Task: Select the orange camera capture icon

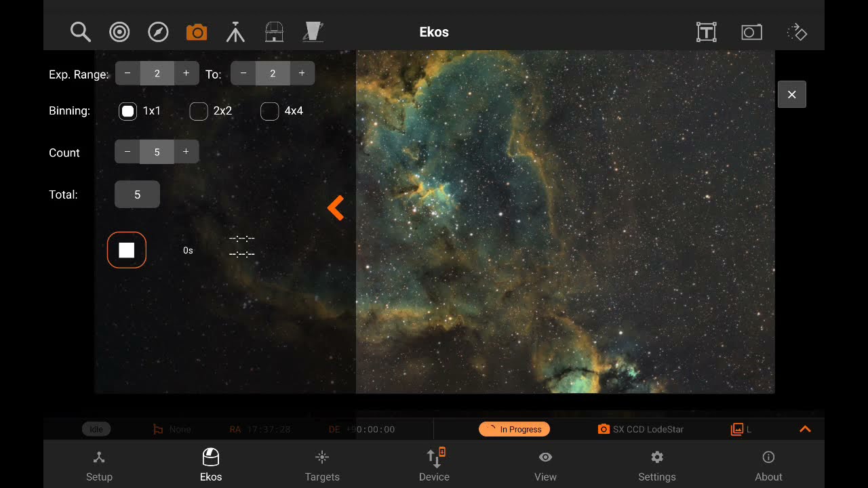Action: point(197,32)
